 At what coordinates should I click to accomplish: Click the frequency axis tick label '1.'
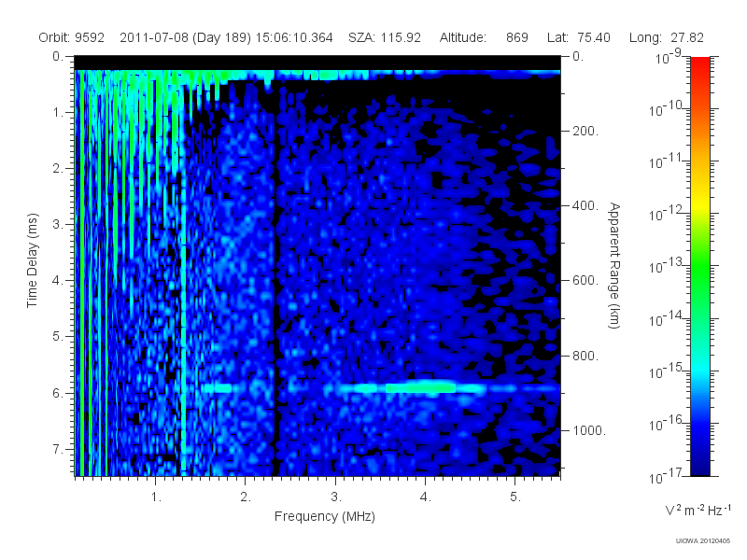tap(156, 497)
